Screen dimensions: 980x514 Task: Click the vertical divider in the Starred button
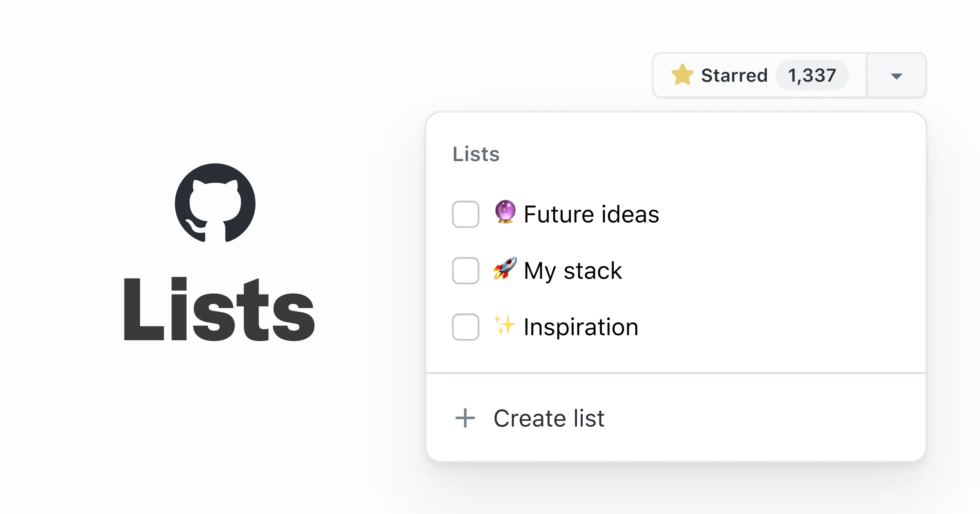(x=866, y=75)
